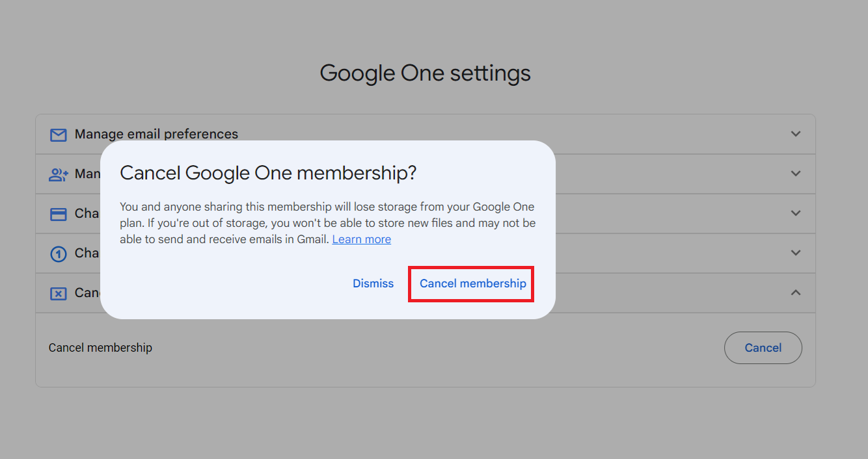Open the Learn more link in the dialog
The height and width of the screenshot is (459, 868).
point(361,239)
